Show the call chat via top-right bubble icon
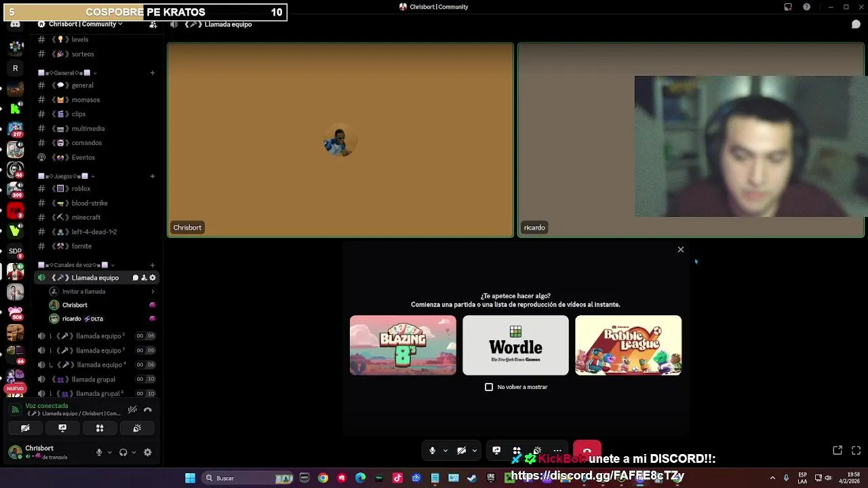Viewport: 868px width, 488px height. pyautogui.click(x=856, y=24)
